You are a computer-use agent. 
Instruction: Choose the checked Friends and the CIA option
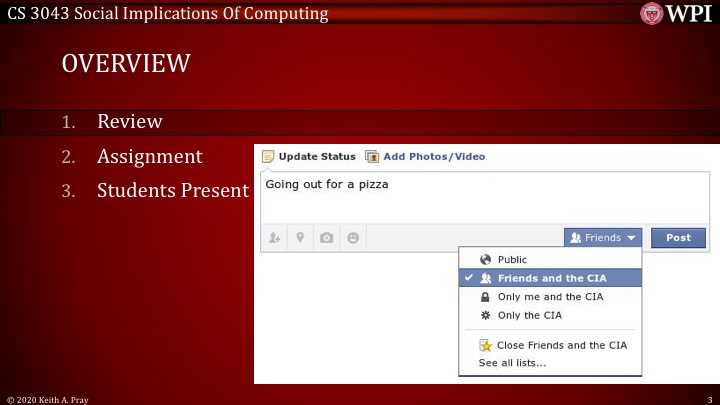coord(550,278)
